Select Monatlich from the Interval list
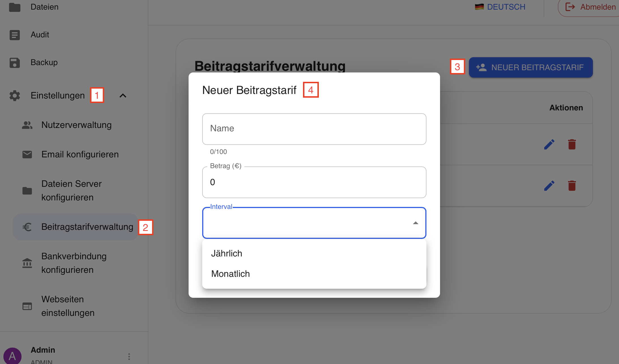Image resolution: width=619 pixels, height=364 pixels. tap(314, 274)
